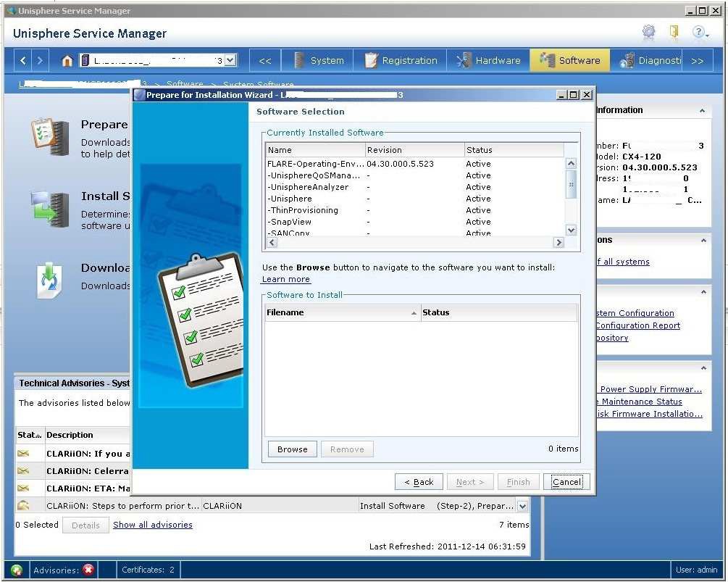Open the system selector dropdown in the navigation bar

[231, 60]
